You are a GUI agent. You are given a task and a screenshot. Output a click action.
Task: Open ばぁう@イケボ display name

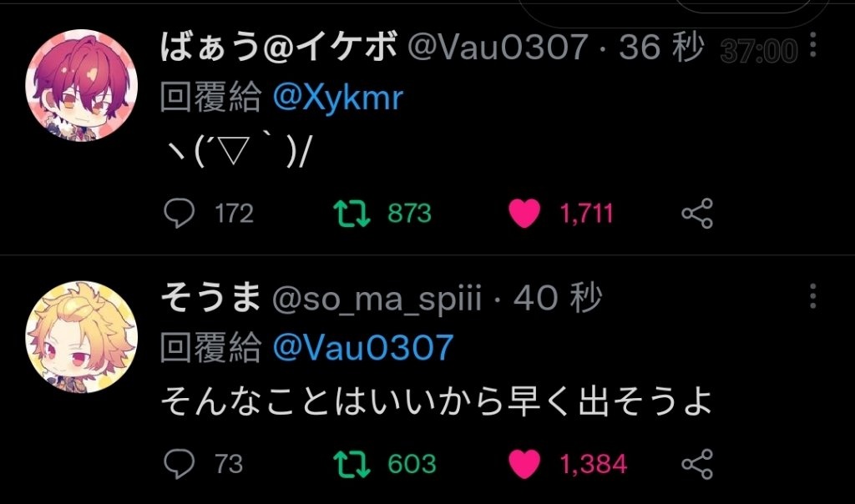pyautogui.click(x=278, y=46)
